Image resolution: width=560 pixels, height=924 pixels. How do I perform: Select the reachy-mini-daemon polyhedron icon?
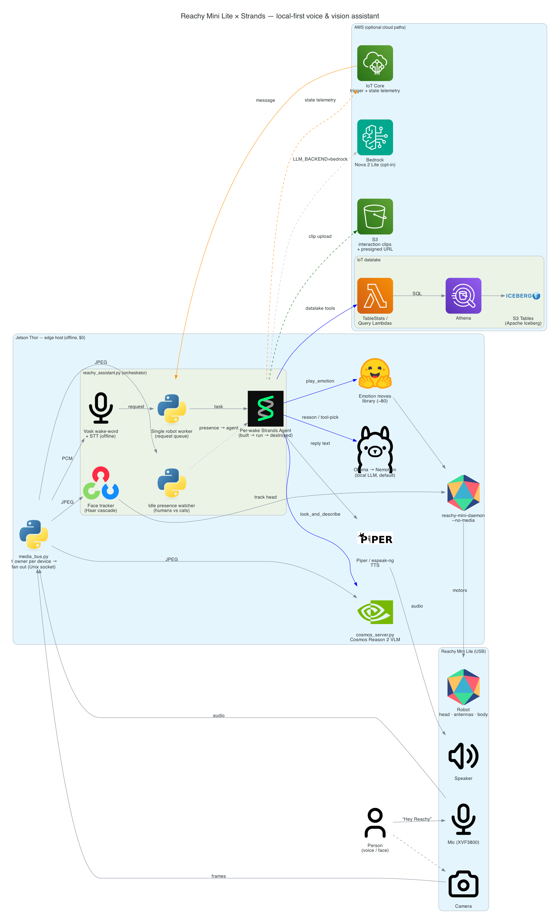point(463,493)
